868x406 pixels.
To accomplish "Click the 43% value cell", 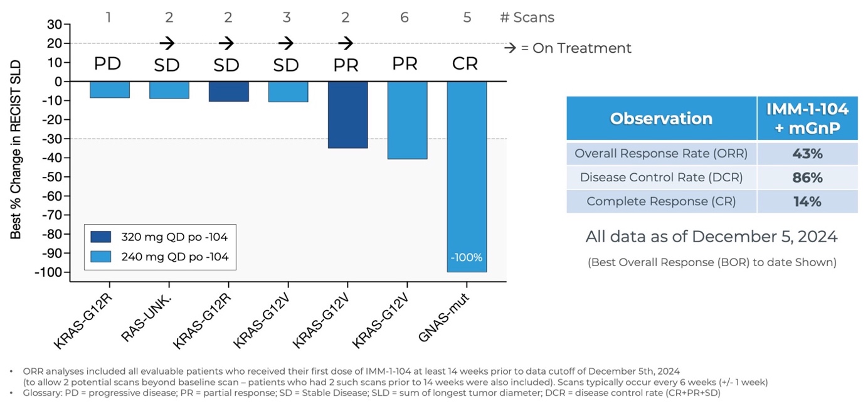I will (x=807, y=154).
